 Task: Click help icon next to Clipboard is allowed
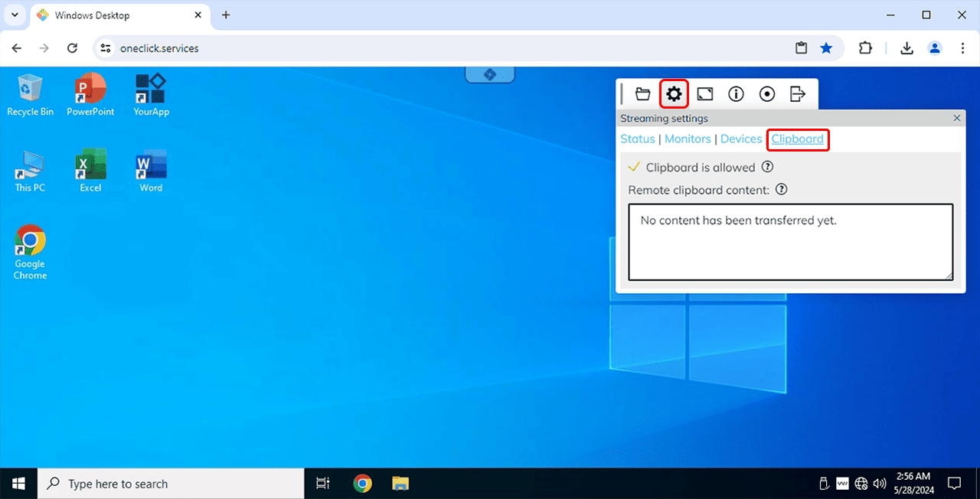(x=767, y=167)
